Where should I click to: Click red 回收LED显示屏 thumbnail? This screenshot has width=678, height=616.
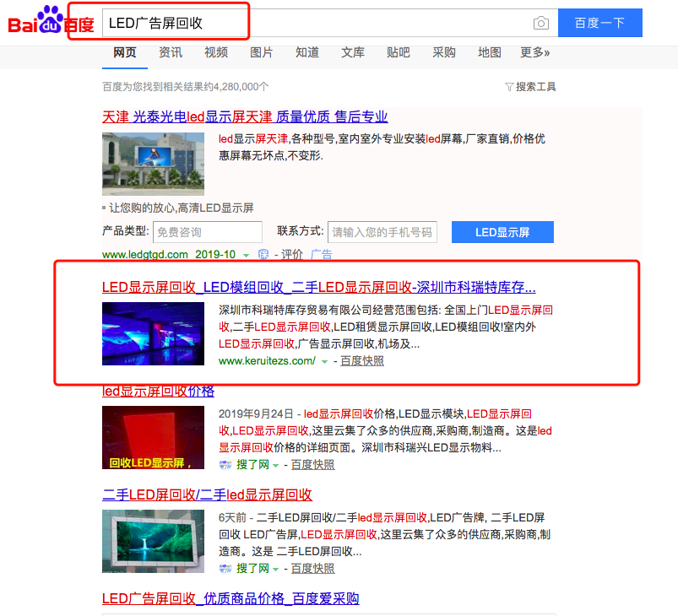pyautogui.click(x=153, y=437)
